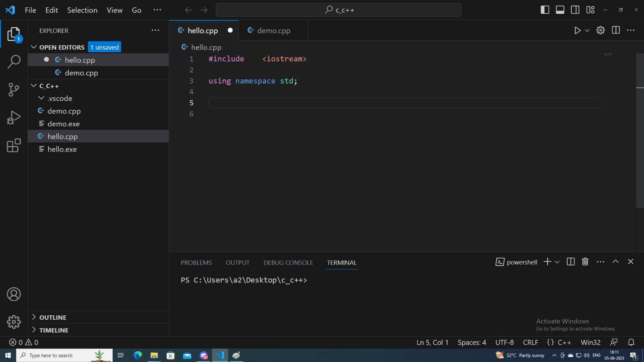Image resolution: width=644 pixels, height=362 pixels.
Task: Toggle the .vscode folder
Action: coord(98,98)
